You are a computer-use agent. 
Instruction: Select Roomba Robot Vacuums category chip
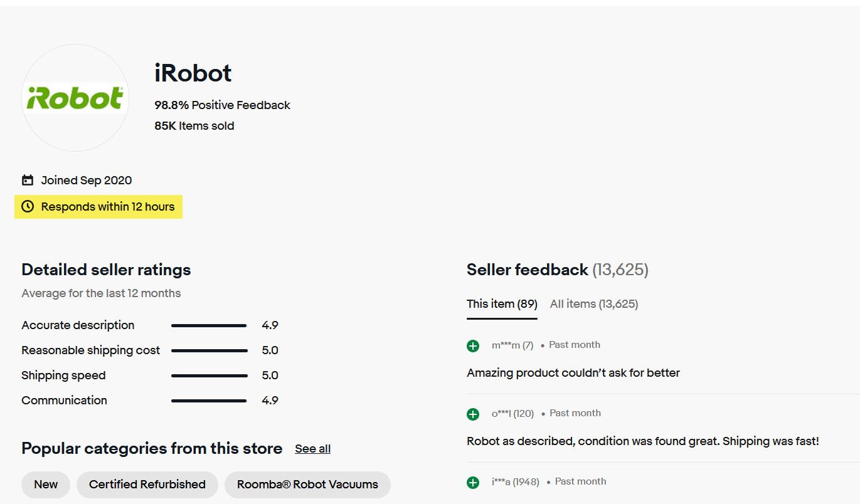307,485
